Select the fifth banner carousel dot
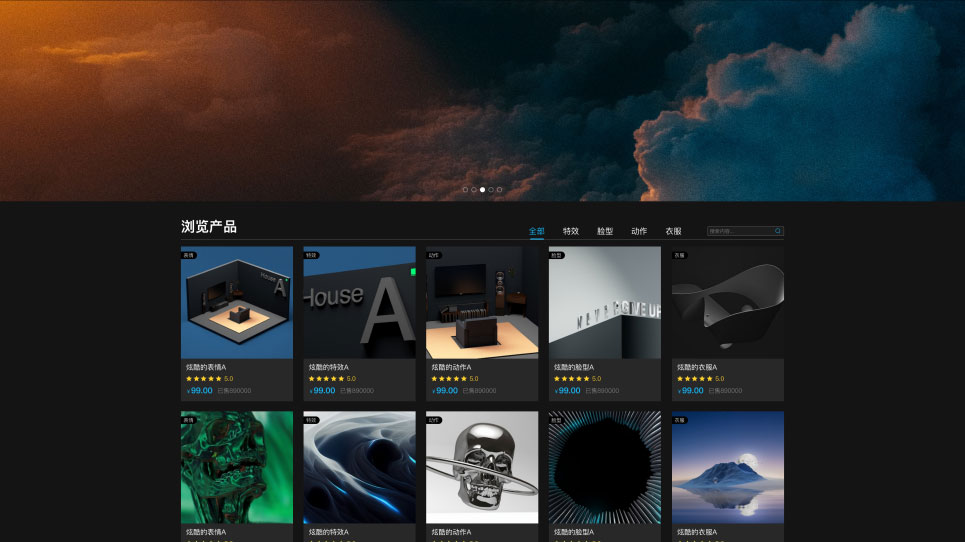 [x=500, y=189]
